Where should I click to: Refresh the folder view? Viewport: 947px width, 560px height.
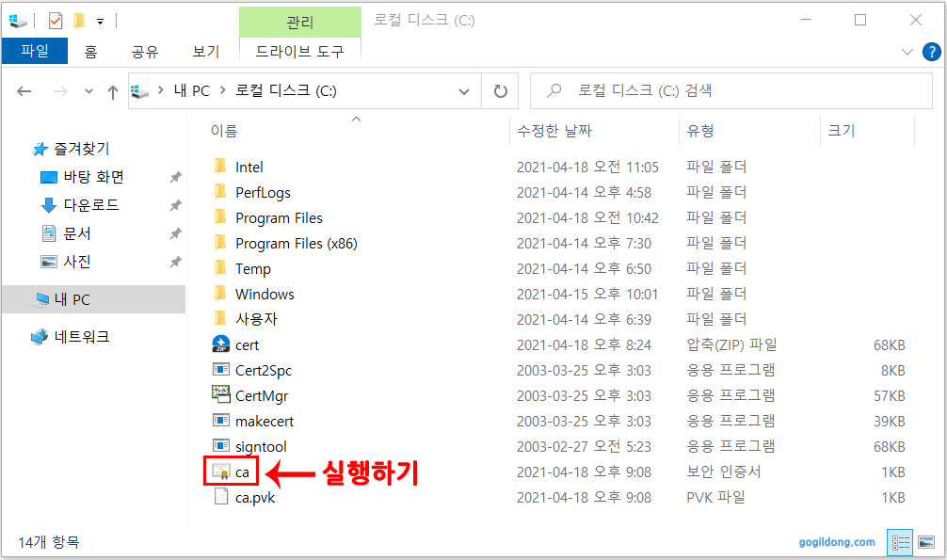500,91
